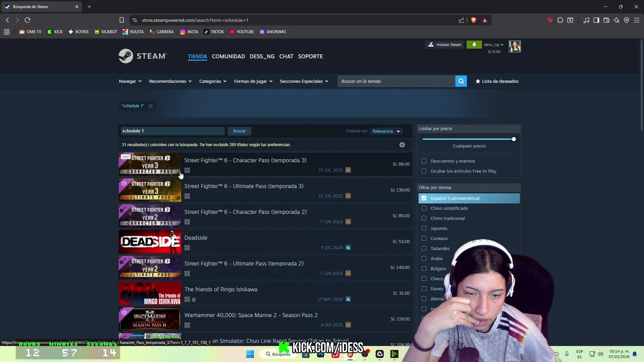Viewport: 644px width, 362px height.
Task: Remove the "schedule 1" search tag
Action: pos(150,106)
